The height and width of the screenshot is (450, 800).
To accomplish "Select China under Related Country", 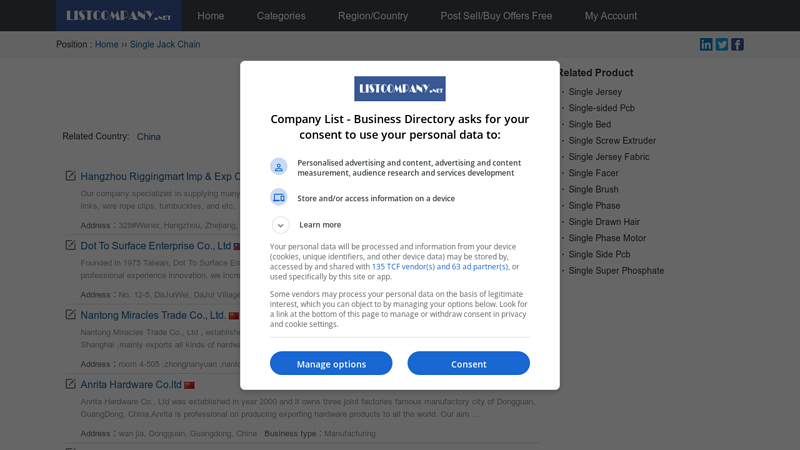I will [148, 137].
